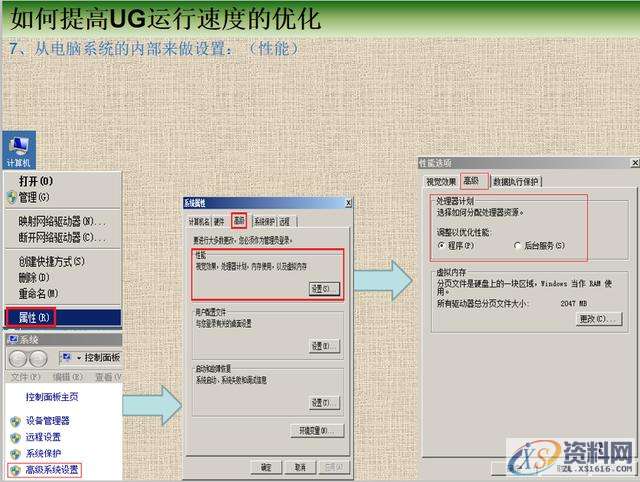Choose 管理(G) in the context menu

pos(63,198)
